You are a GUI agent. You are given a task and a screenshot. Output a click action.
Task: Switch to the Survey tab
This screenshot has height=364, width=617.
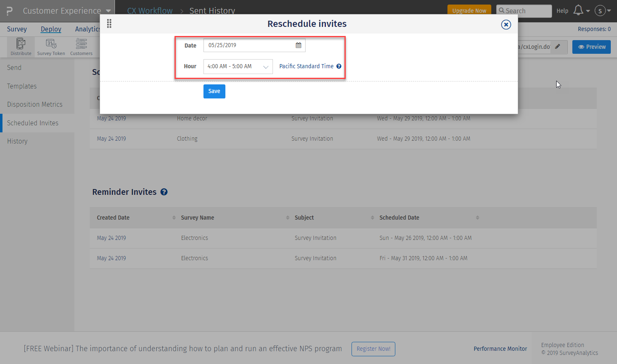(17, 29)
